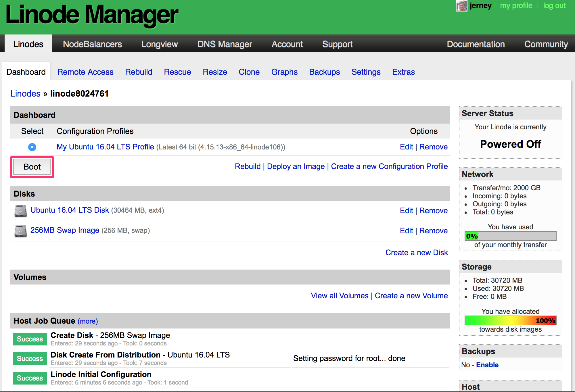Click the 256MB Swap Image drive icon

pyautogui.click(x=21, y=231)
